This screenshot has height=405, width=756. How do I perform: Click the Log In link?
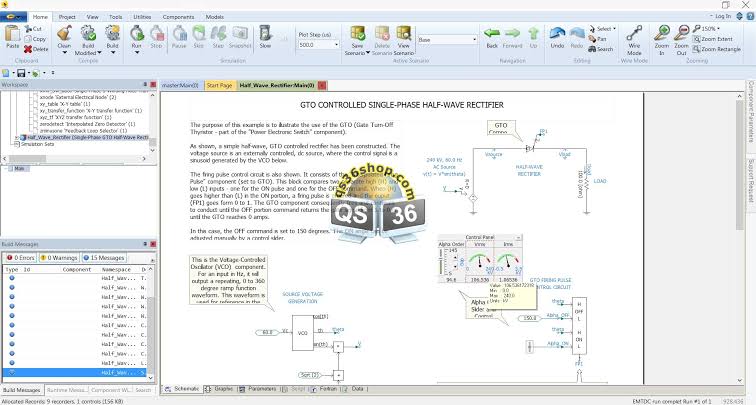(x=723, y=16)
